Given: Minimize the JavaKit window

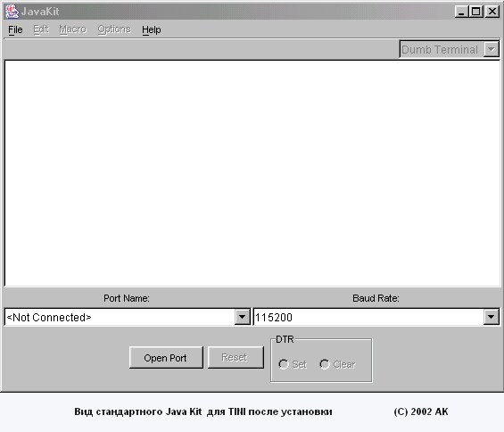Looking at the screenshot, I should point(461,12).
